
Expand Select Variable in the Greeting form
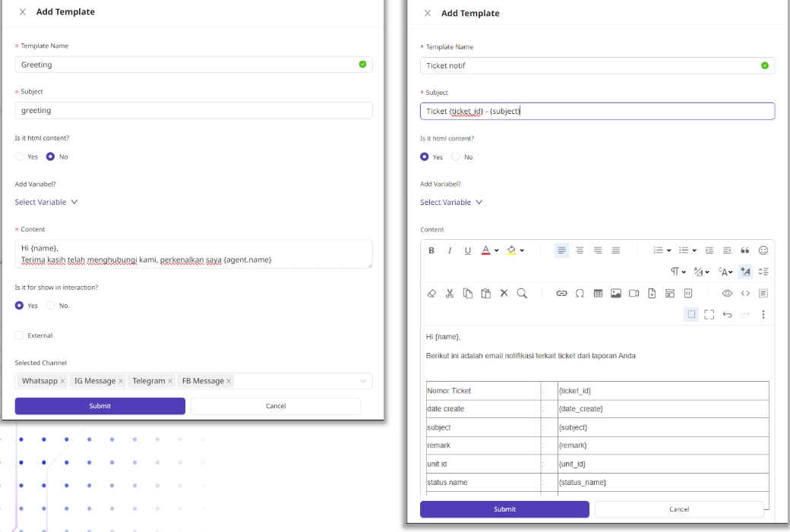(46, 203)
